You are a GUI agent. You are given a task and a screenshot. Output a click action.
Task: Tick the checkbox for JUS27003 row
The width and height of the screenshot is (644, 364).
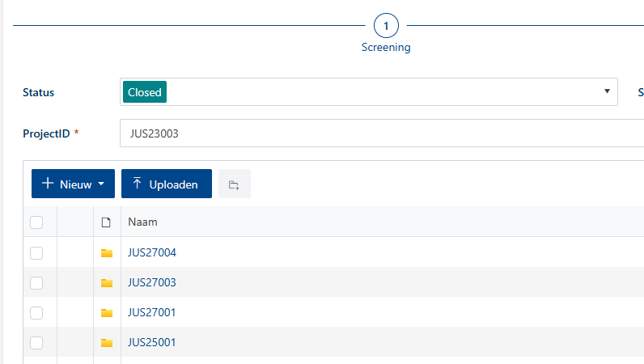pos(36,283)
